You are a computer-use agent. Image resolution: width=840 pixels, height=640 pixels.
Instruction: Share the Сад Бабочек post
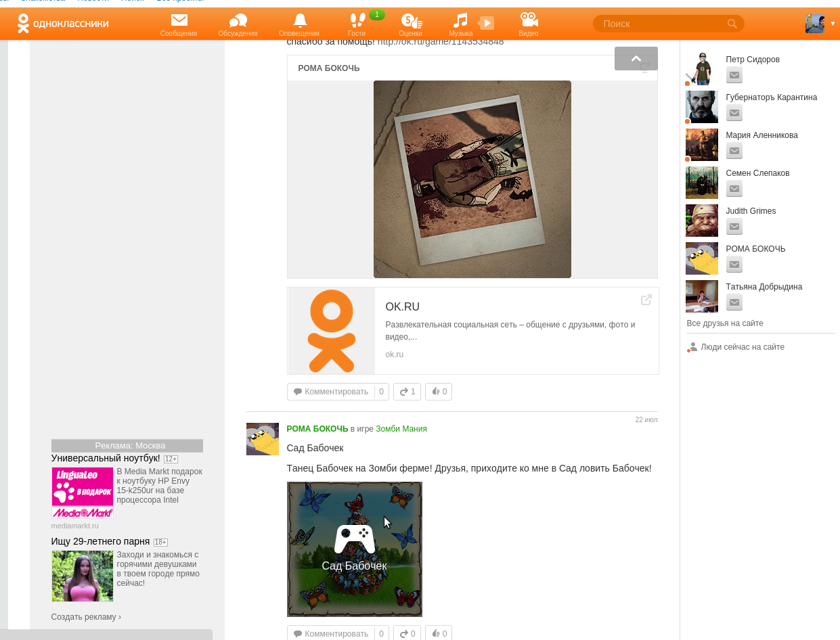407,634
